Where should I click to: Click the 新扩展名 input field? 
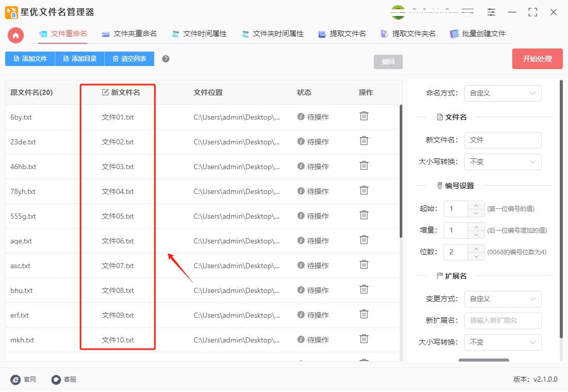tap(502, 320)
